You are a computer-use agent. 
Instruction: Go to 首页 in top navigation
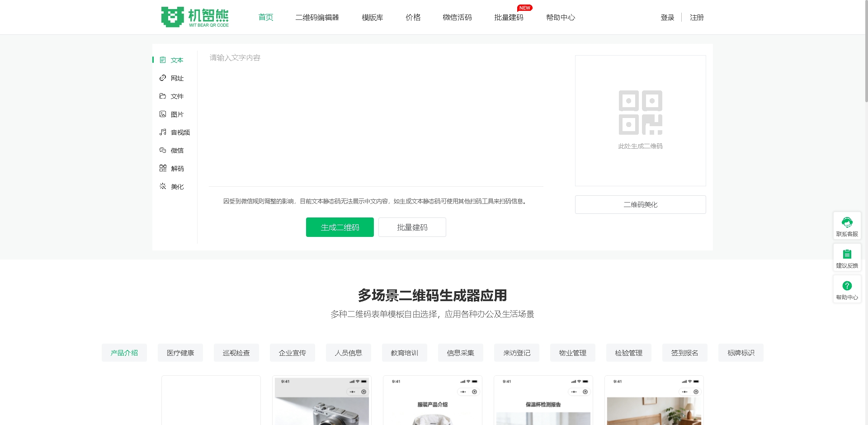pos(266,17)
